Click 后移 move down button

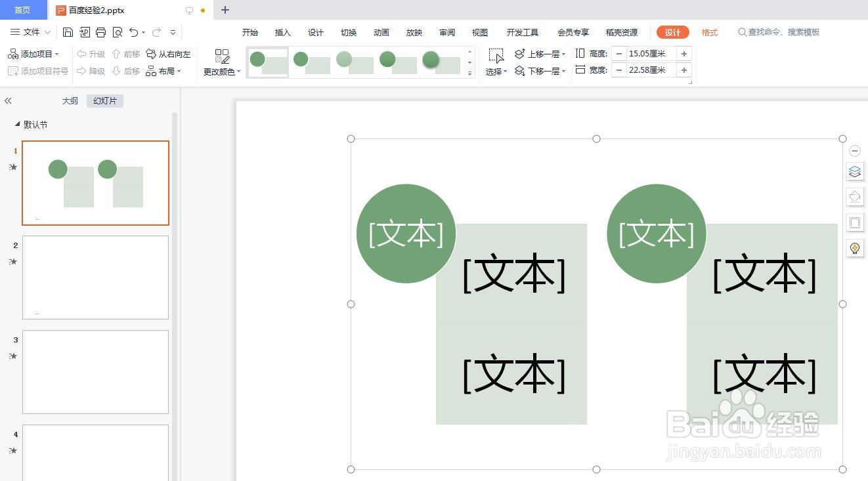pos(126,71)
